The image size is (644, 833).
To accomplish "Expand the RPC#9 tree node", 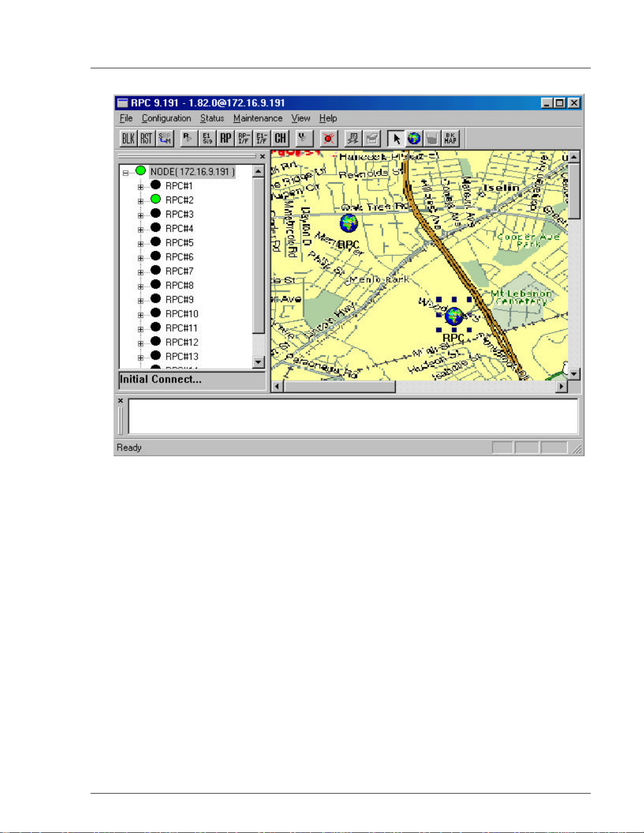I will (x=140, y=300).
